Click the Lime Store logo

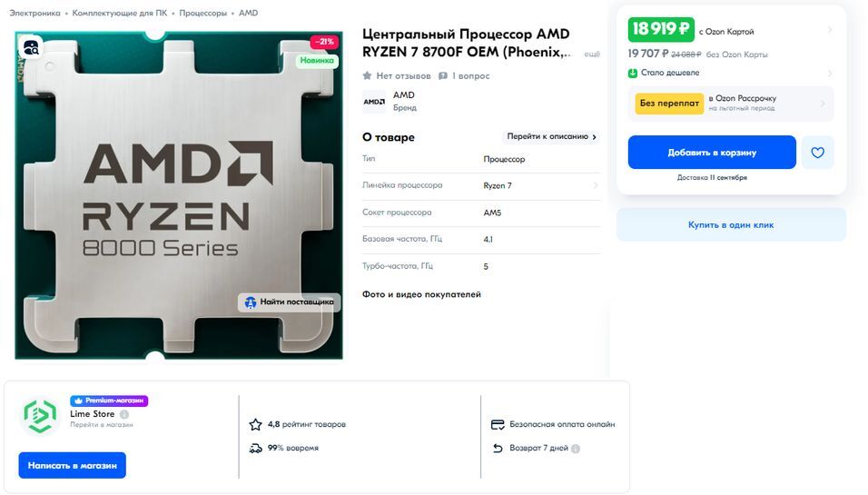pos(40,417)
